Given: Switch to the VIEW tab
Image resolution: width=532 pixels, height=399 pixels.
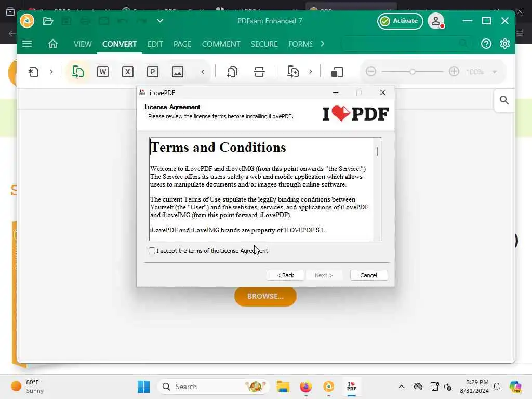Looking at the screenshot, I should point(83,44).
